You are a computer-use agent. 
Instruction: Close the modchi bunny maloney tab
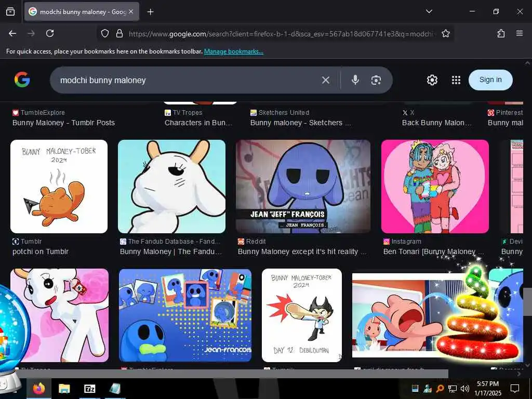tap(131, 12)
